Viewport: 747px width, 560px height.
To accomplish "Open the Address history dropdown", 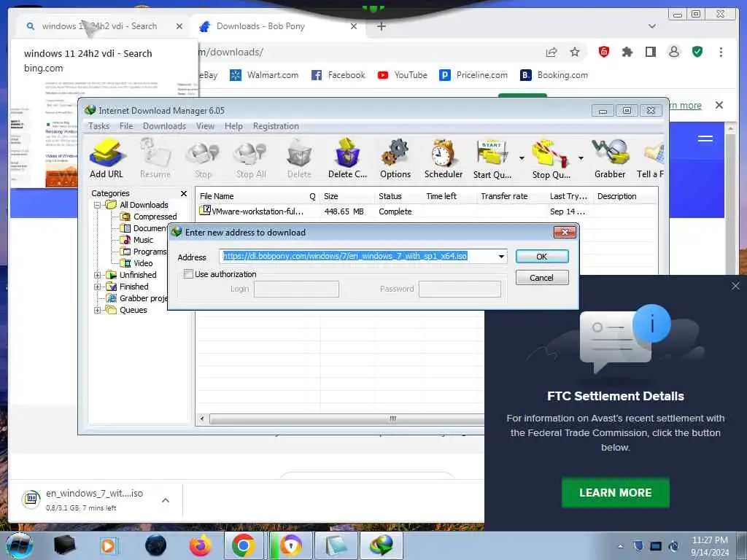I will [x=501, y=256].
